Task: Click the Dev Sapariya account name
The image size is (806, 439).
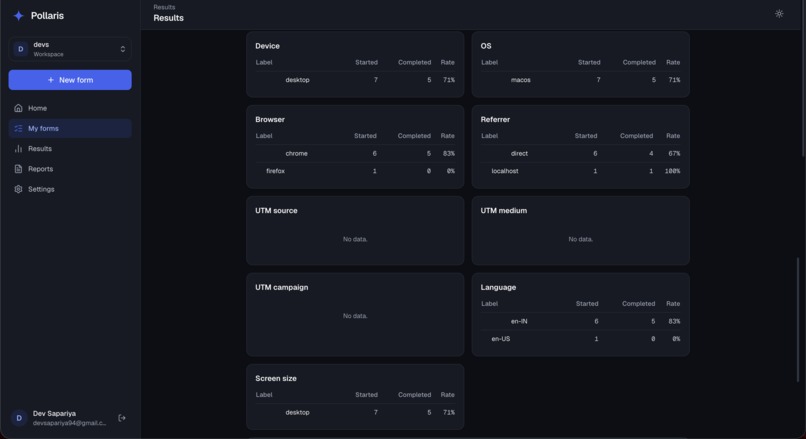Action: click(54, 413)
